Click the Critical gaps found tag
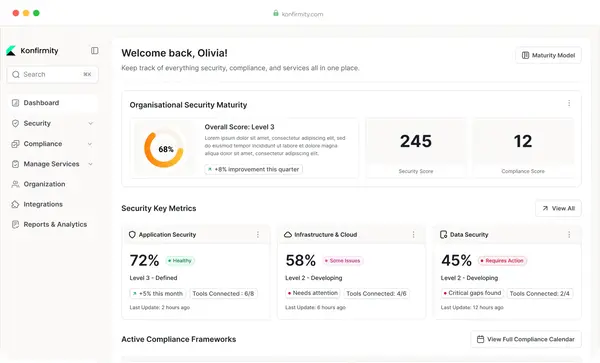Screen dimensions: 600x363 pos(472,293)
